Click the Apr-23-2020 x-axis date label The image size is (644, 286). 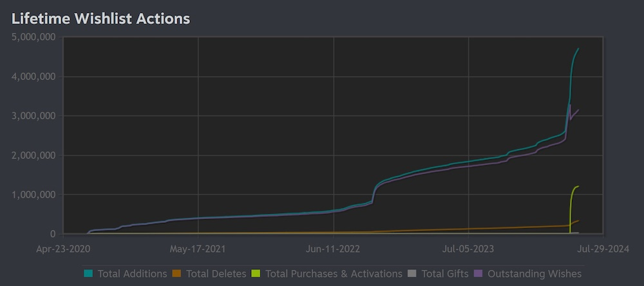click(x=63, y=248)
